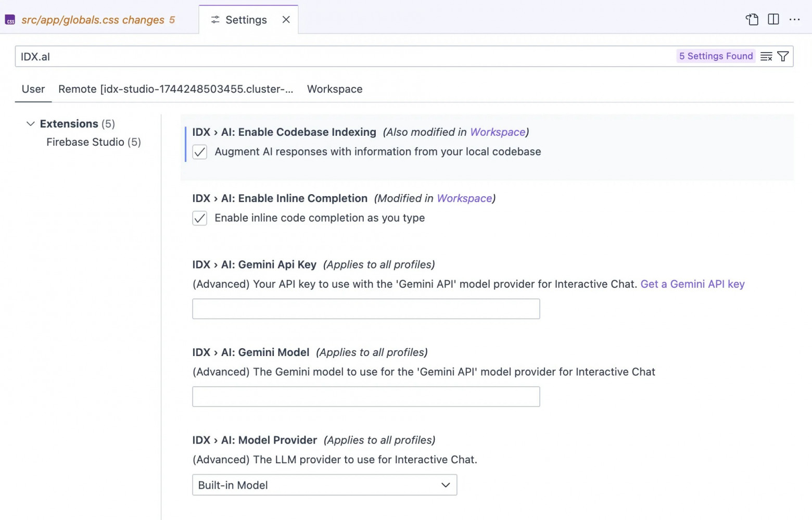Collapse the Extensions tree section
Image resolution: width=812 pixels, height=520 pixels.
point(31,124)
